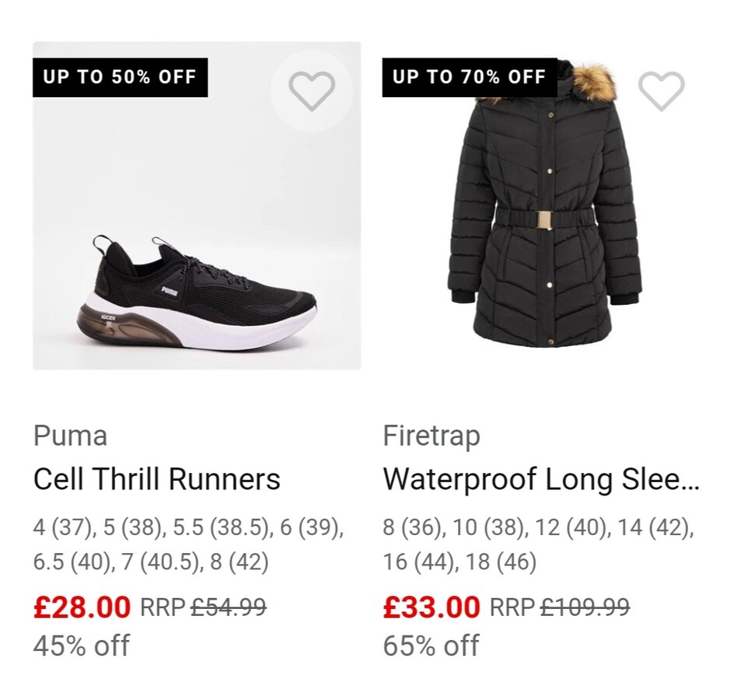This screenshot has height=700, width=744.
Task: Select the Puma brand name
Action: click(x=70, y=436)
